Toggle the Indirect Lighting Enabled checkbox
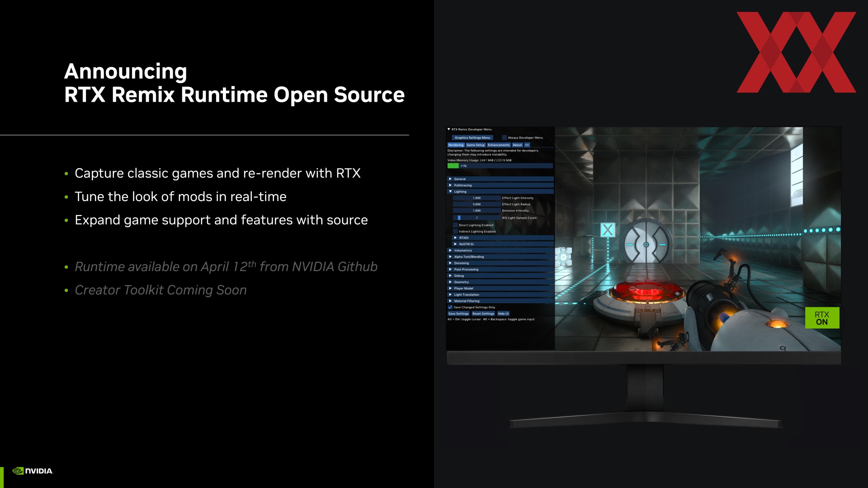Image resolution: width=868 pixels, height=488 pixels. point(455,231)
